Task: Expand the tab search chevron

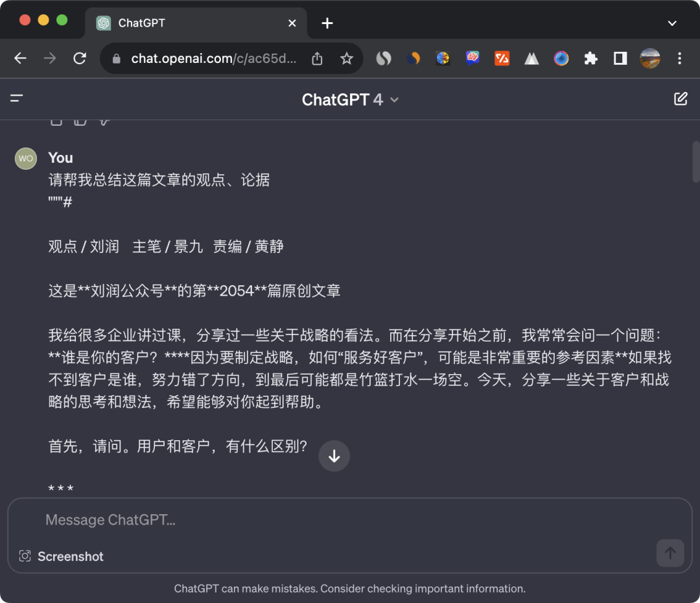Action: click(x=672, y=23)
